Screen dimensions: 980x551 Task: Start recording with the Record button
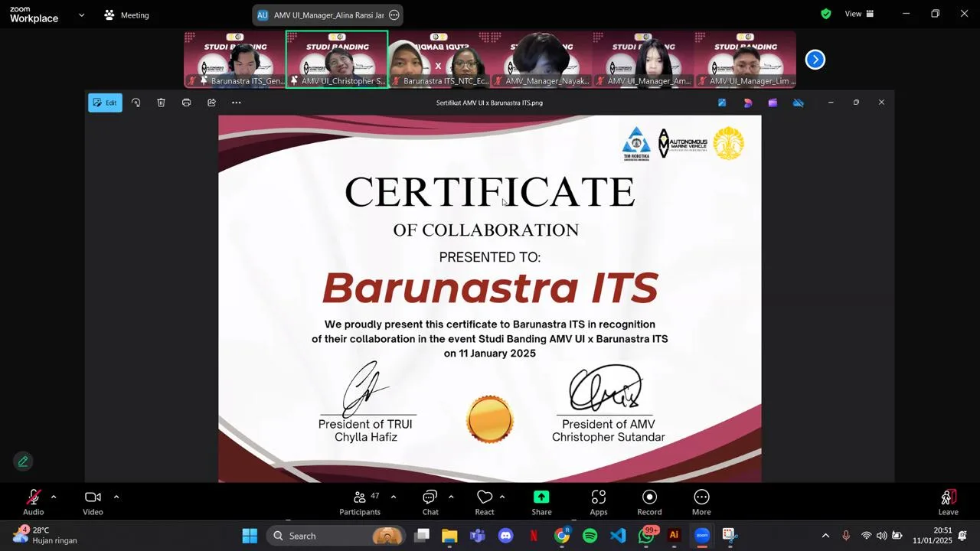coord(649,502)
